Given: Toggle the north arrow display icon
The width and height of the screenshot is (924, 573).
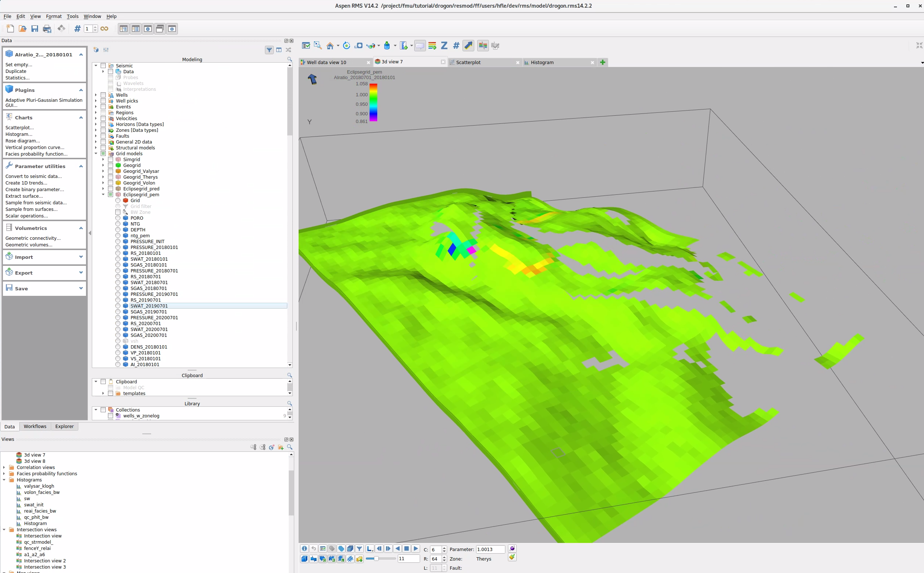Looking at the screenshot, I should point(468,45).
